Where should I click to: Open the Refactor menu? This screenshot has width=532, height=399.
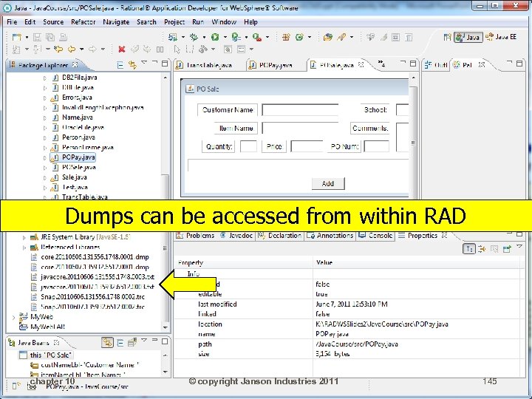point(83,22)
